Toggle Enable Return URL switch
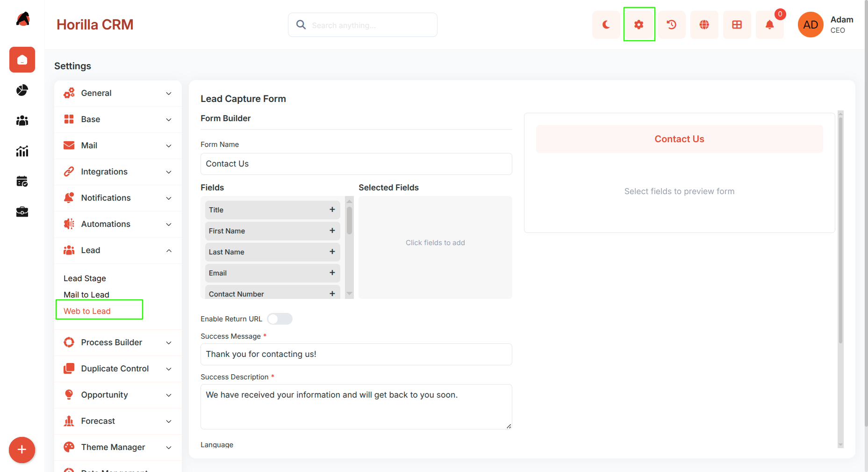Viewport: 868px width, 472px height. click(280, 319)
